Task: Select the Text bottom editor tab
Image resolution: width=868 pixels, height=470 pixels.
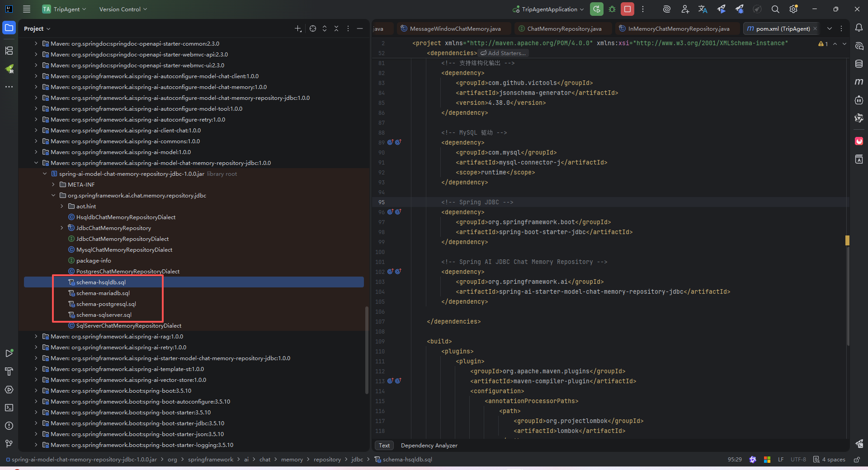Action: [x=384, y=446]
